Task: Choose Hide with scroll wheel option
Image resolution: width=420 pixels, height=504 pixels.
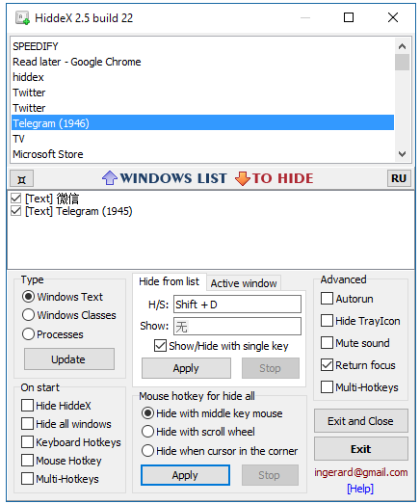Action: coord(147,432)
